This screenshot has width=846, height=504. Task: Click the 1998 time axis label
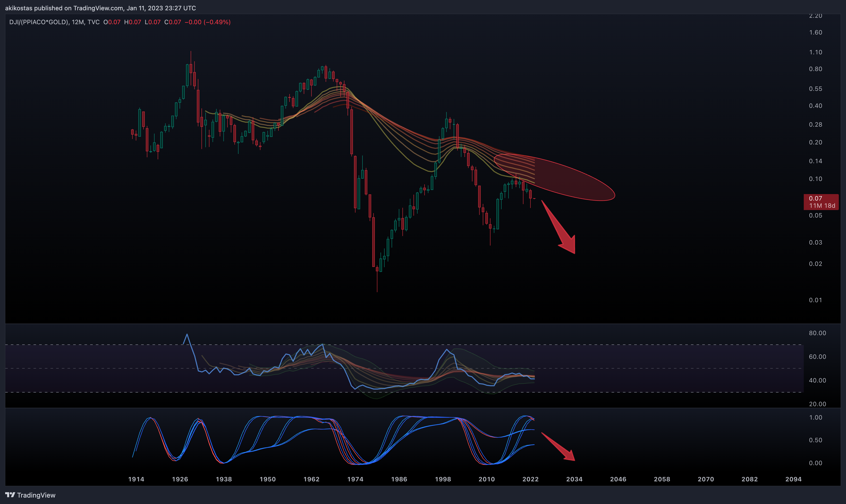[443, 479]
